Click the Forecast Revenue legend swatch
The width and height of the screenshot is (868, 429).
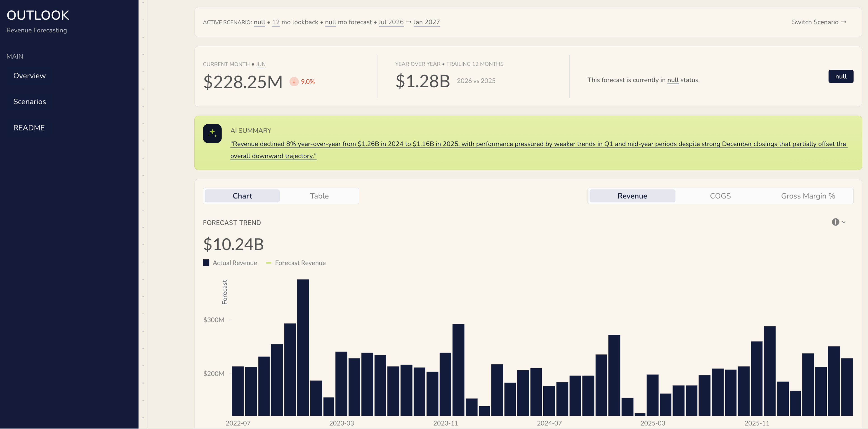[x=269, y=263]
